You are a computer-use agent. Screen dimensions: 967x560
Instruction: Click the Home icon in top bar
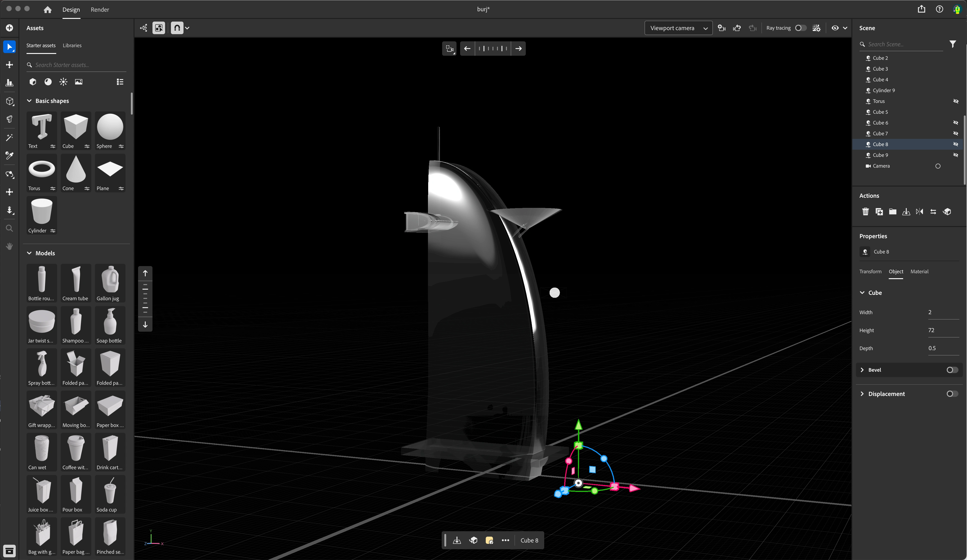click(x=48, y=10)
